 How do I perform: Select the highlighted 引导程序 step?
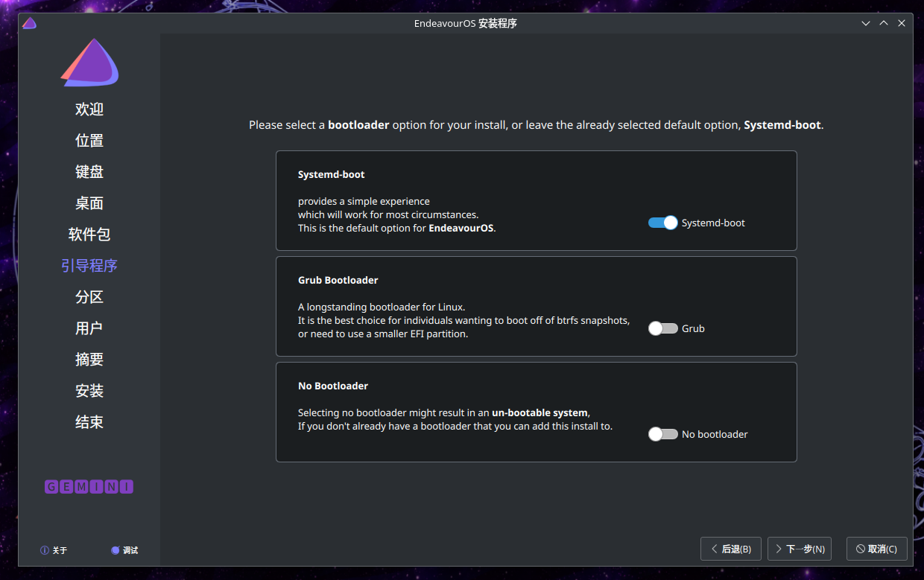89,266
